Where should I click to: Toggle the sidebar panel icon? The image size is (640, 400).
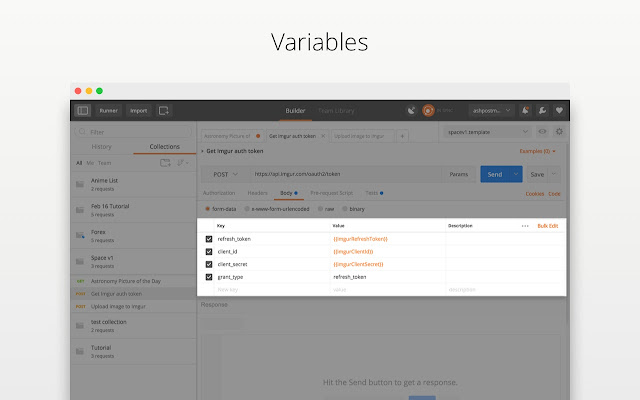[x=83, y=111]
